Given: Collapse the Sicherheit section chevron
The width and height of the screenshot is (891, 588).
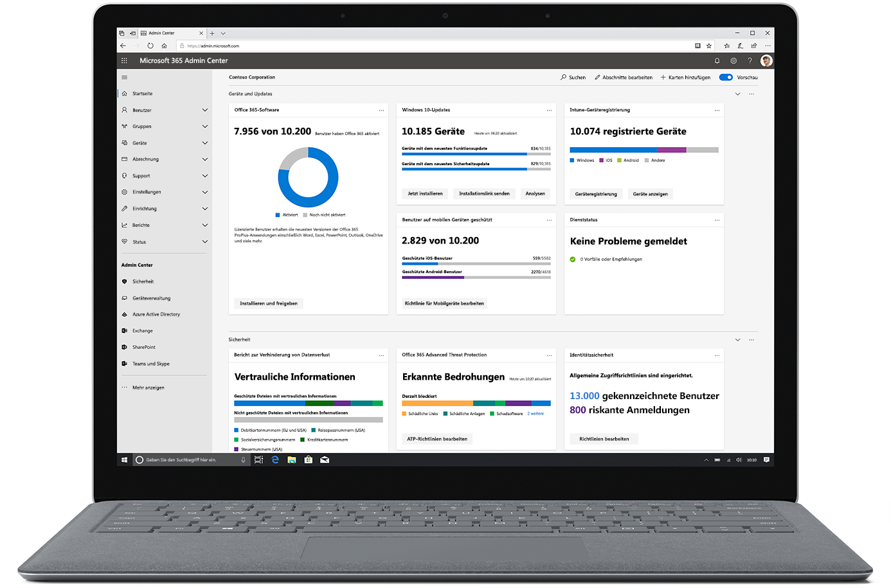Looking at the screenshot, I should [x=737, y=339].
